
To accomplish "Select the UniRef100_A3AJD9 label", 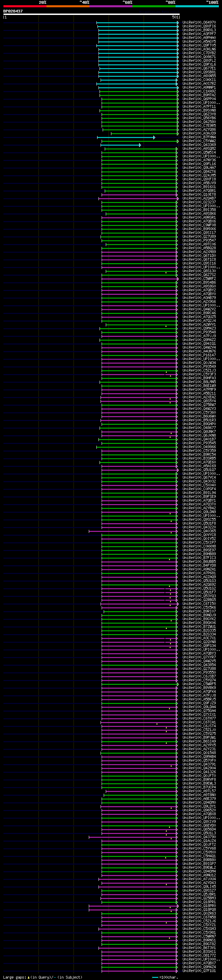I will 199,133.
